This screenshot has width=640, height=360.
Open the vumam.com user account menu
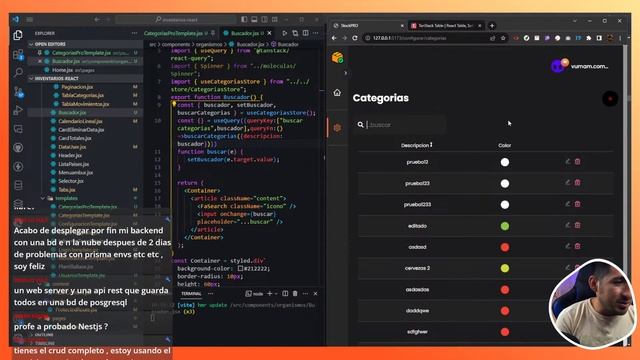point(580,66)
